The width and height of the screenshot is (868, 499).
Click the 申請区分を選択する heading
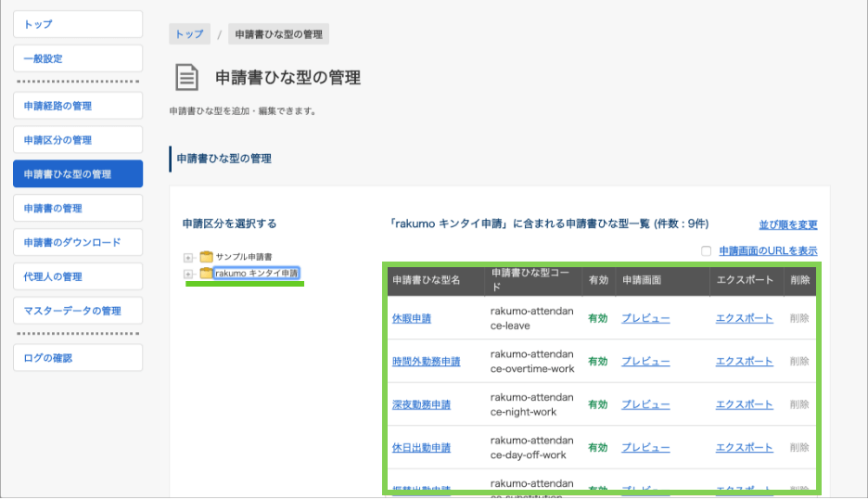pos(229,224)
